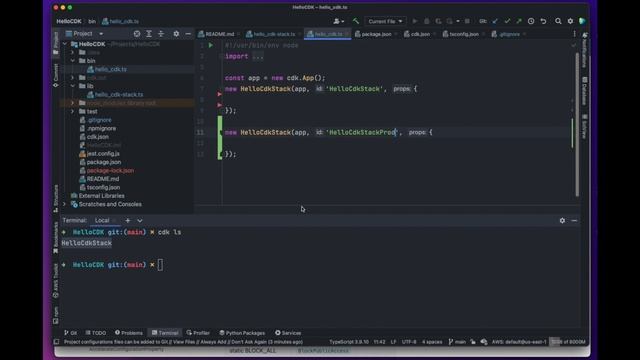640x360 pixels.
Task: Select package.json in project tree
Action: [x=104, y=162]
